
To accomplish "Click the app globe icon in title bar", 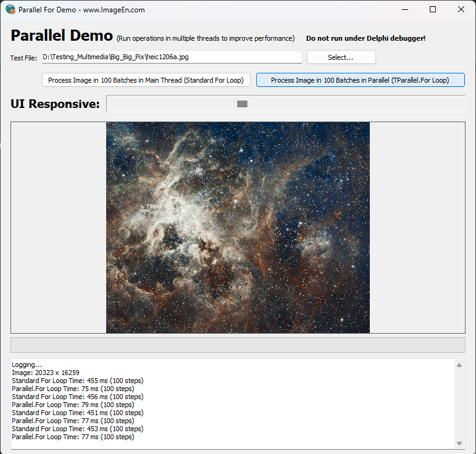I will (10, 9).
